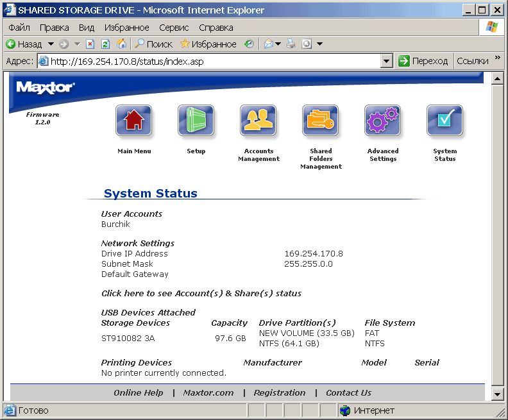Click the browser Refresh icon
Image resolution: width=508 pixels, height=420 pixels.
tap(105, 44)
